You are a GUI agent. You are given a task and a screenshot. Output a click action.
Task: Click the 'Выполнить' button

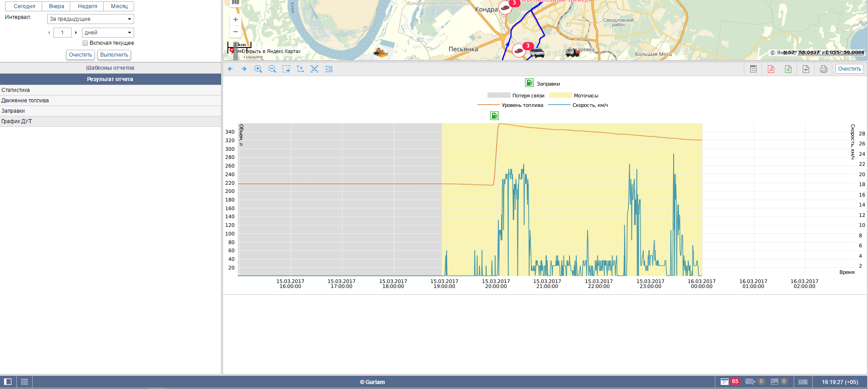[114, 55]
